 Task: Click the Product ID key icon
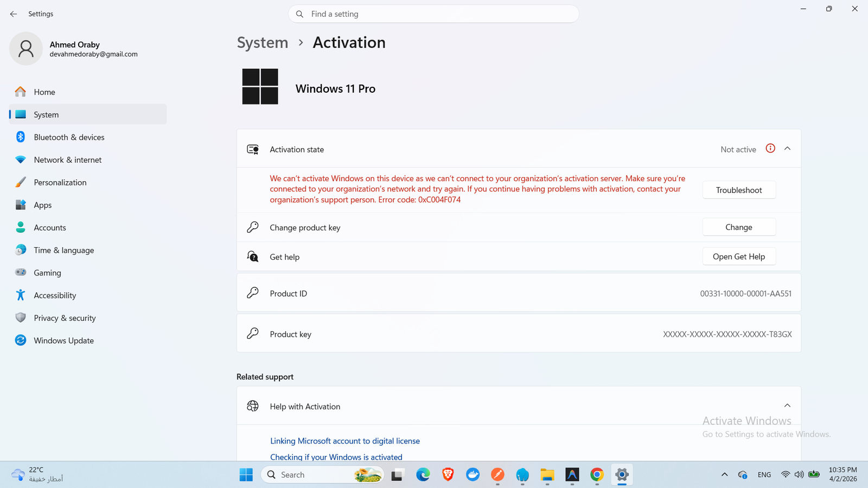click(253, 293)
